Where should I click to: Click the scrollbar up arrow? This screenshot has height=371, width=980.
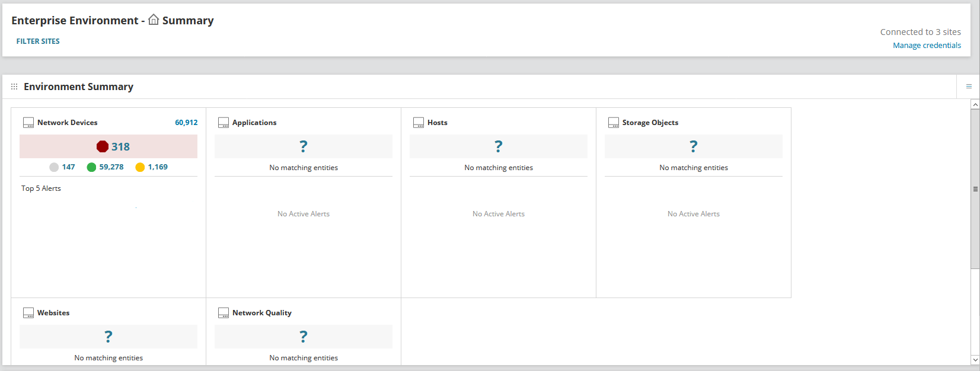pos(975,104)
